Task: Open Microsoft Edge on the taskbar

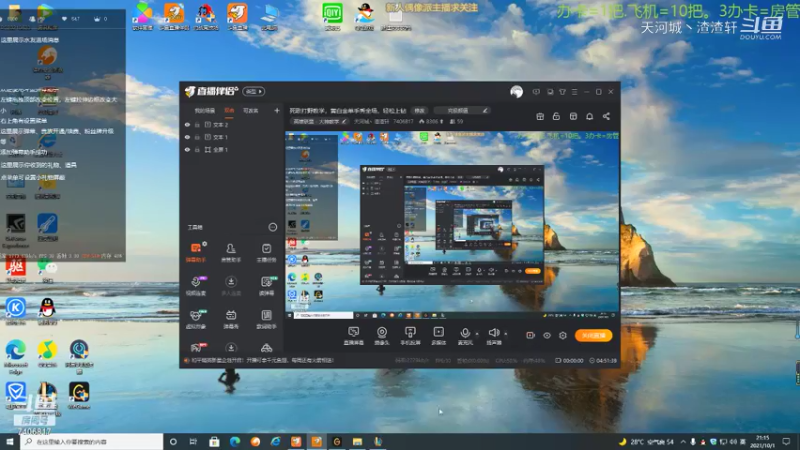Action: click(x=235, y=442)
